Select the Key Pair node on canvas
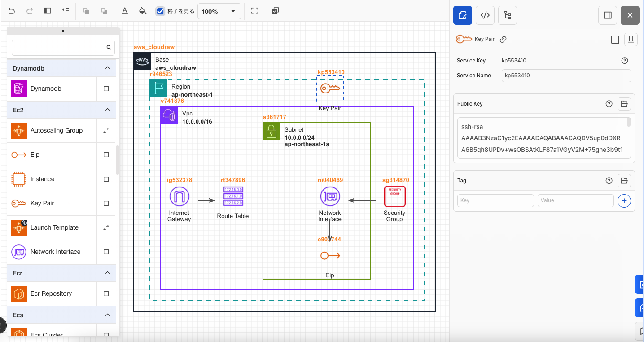The image size is (644, 342). [330, 89]
